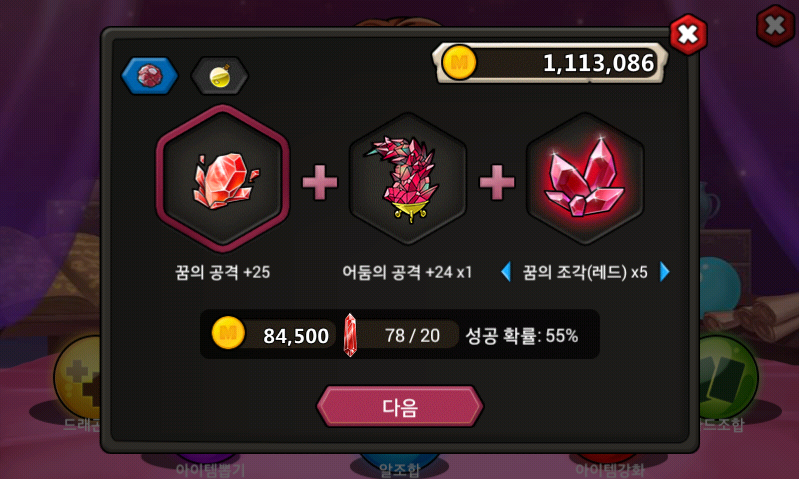Click the second plus sign before the fragment slot
Screen dimensions: 799x479
(x=497, y=181)
